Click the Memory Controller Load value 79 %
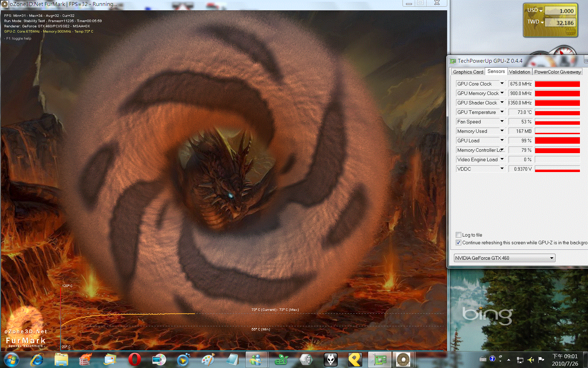 pos(520,150)
